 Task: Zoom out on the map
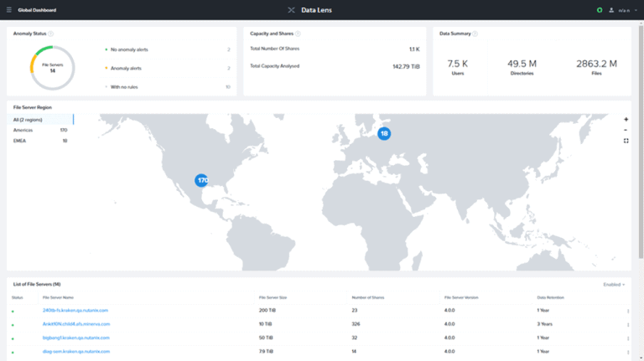point(626,130)
